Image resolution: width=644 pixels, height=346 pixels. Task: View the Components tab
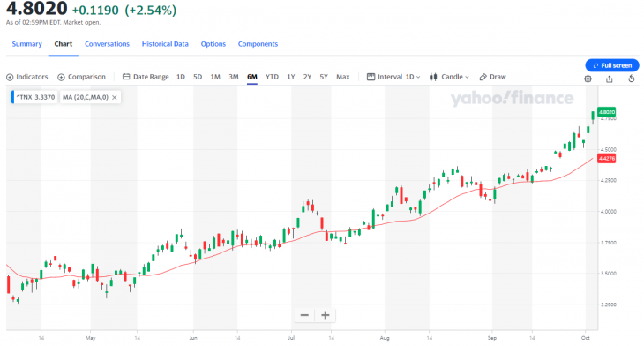tap(258, 44)
